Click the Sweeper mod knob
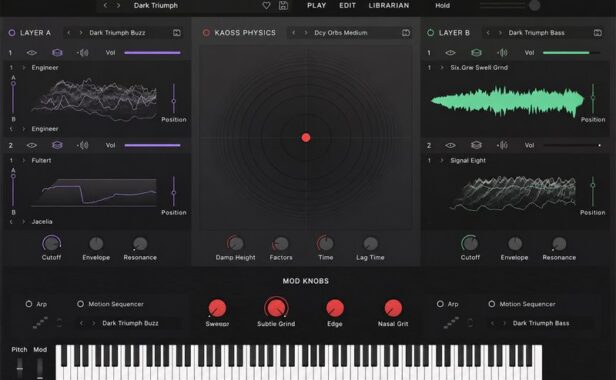Viewport: 616px width, 380px height. click(x=217, y=308)
